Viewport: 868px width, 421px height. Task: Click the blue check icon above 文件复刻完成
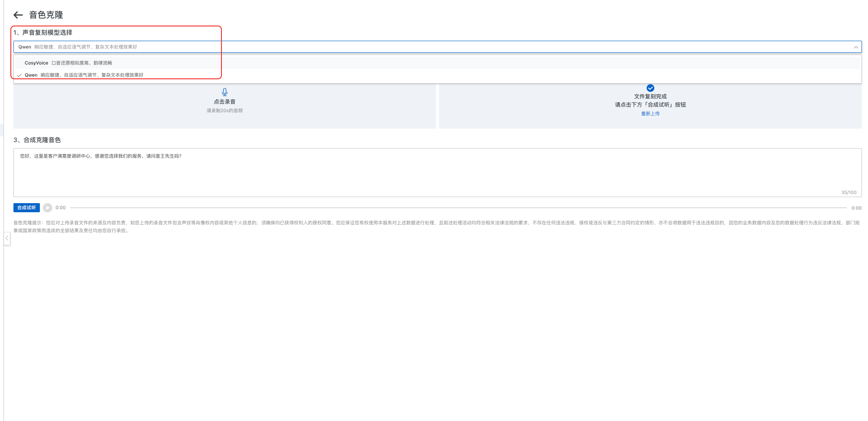(x=650, y=88)
